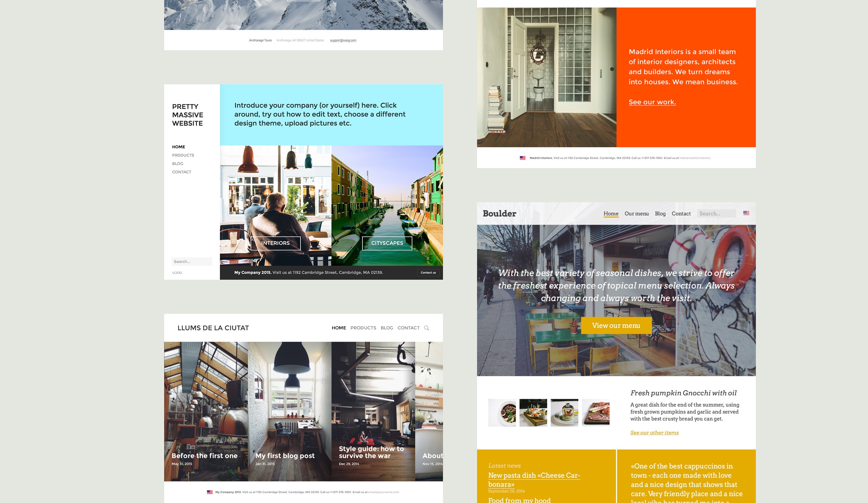
Task: Click the Boulder header search field
Action: tap(716, 213)
